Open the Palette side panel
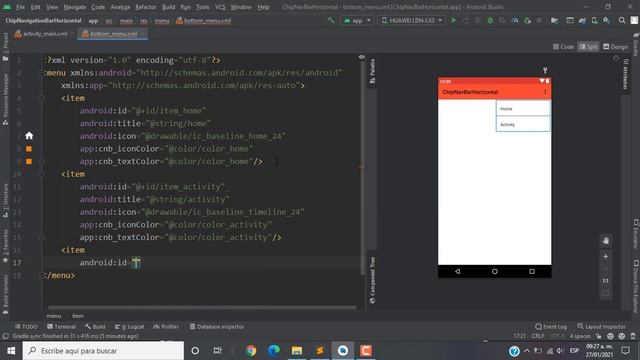Image resolution: width=640 pixels, height=360 pixels. pyautogui.click(x=372, y=71)
